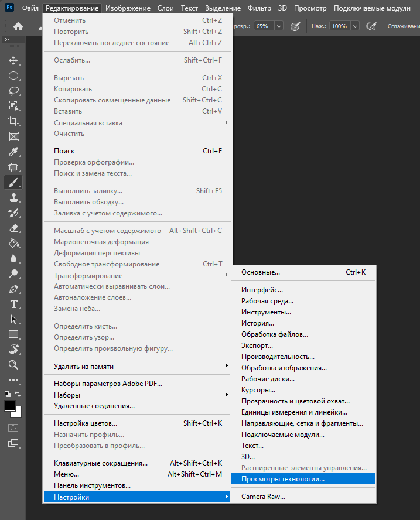Open Интерфейс preferences
The height and width of the screenshot is (520, 420).
tap(303, 290)
